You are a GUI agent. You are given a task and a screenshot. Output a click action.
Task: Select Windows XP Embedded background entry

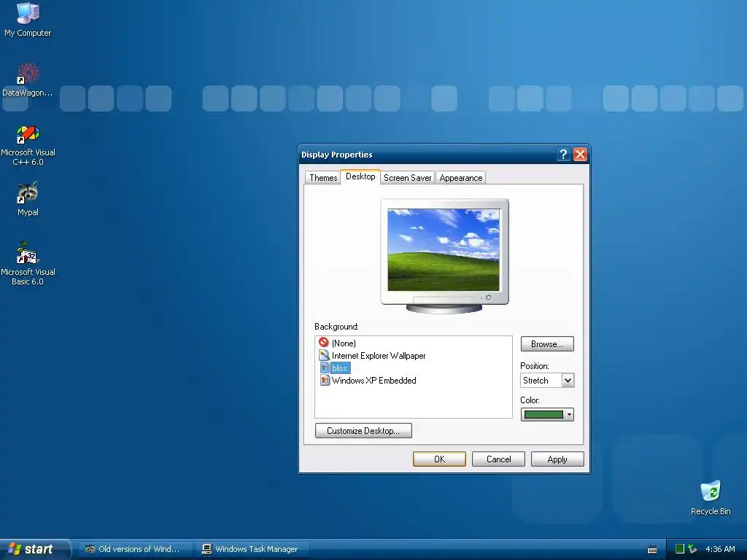pyautogui.click(x=373, y=381)
